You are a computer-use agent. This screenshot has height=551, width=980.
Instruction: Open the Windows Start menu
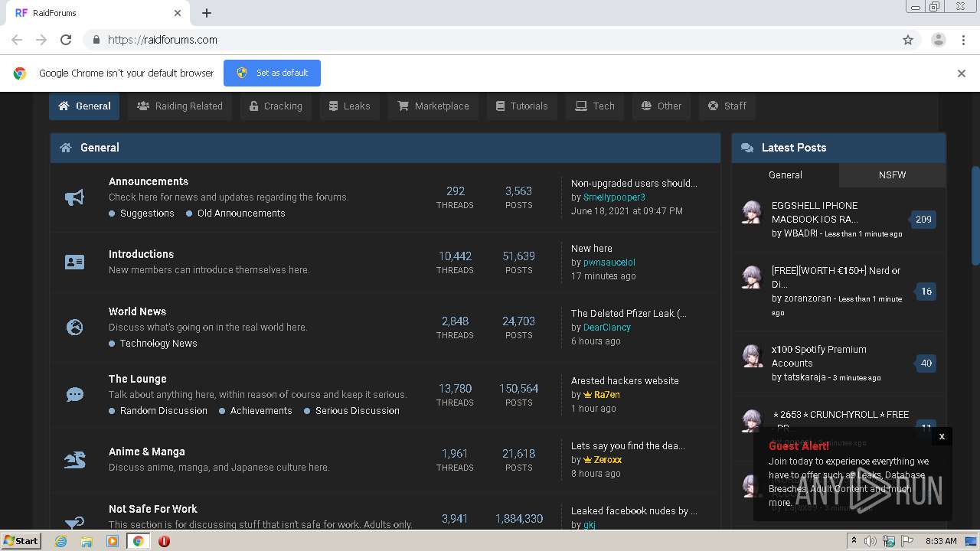tap(21, 541)
